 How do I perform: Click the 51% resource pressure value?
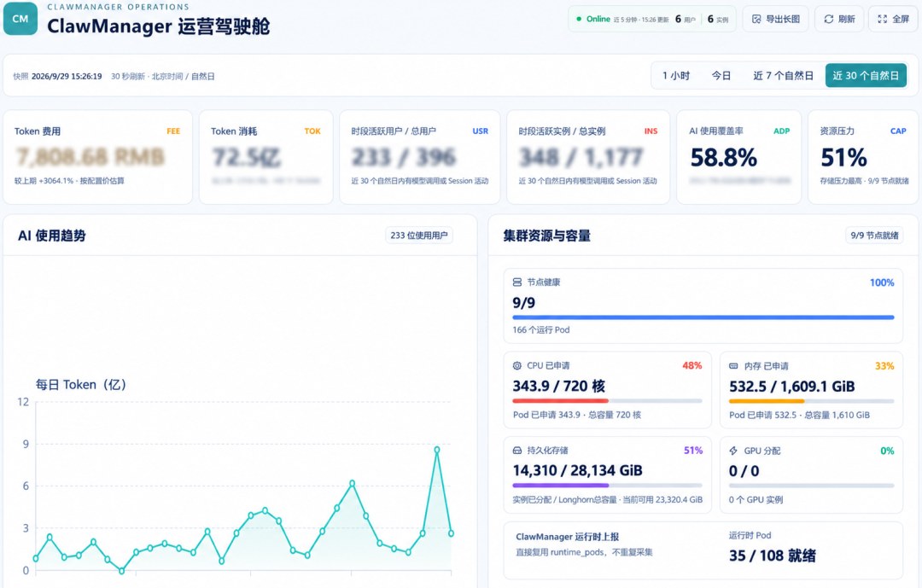tap(843, 158)
